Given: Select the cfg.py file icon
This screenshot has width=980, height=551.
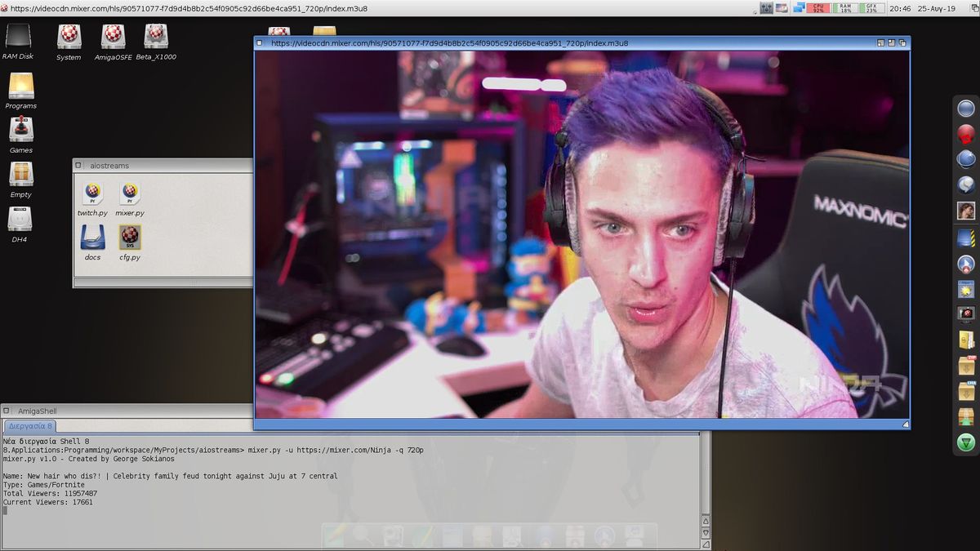Looking at the screenshot, I should coord(129,238).
